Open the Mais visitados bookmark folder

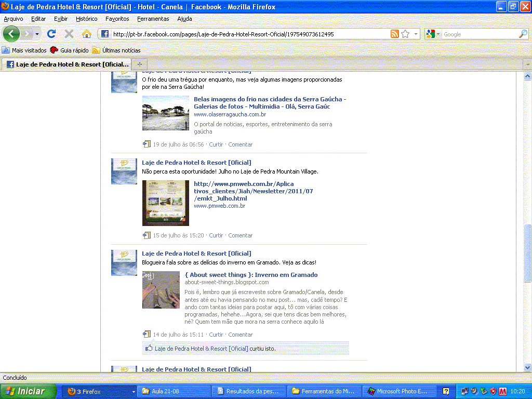pyautogui.click(x=24, y=50)
